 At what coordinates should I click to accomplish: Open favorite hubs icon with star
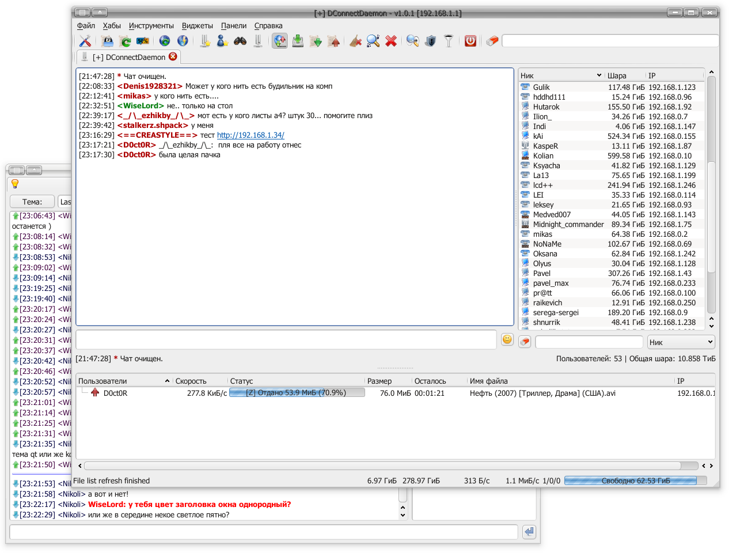pyautogui.click(x=204, y=41)
